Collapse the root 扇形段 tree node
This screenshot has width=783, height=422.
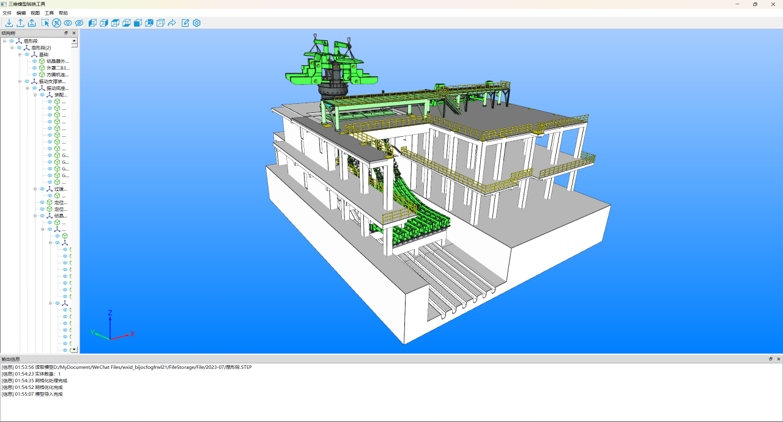pos(5,41)
